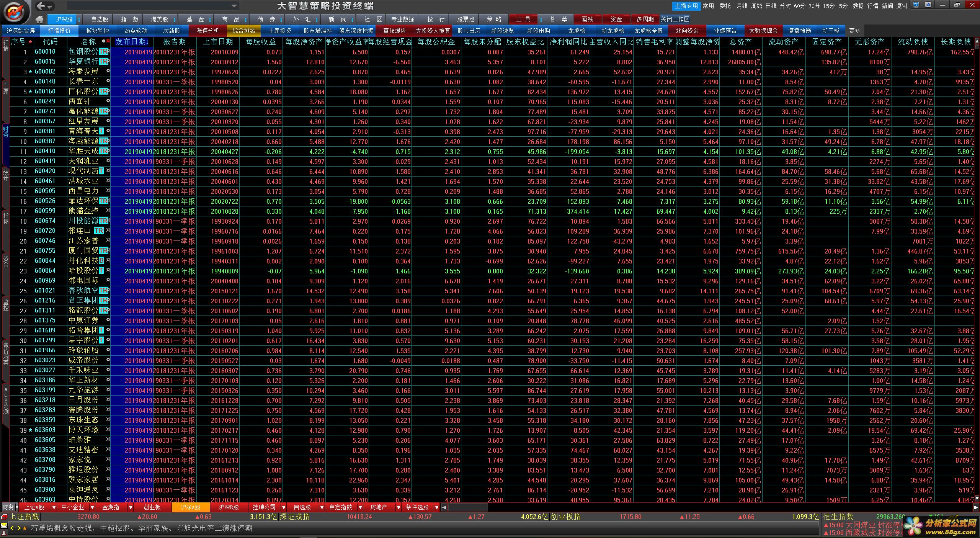Select the 沪深B股 bottom tab
980x538 pixels.
[x=229, y=507]
